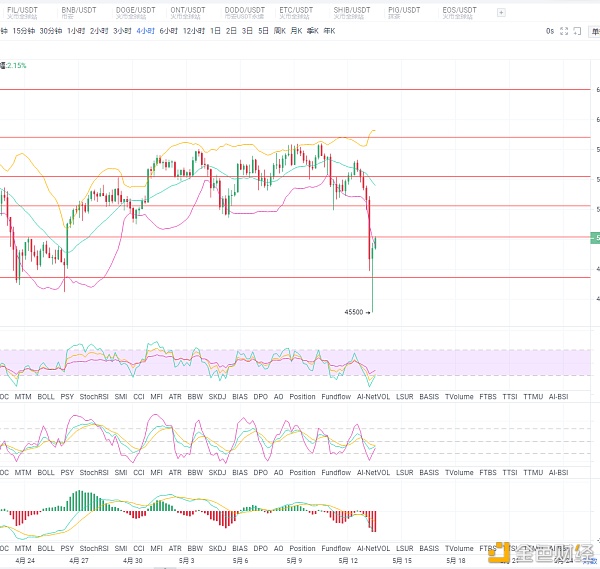Open the DOGE/USDT pair tab
The height and width of the screenshot is (569, 600).
point(135,9)
